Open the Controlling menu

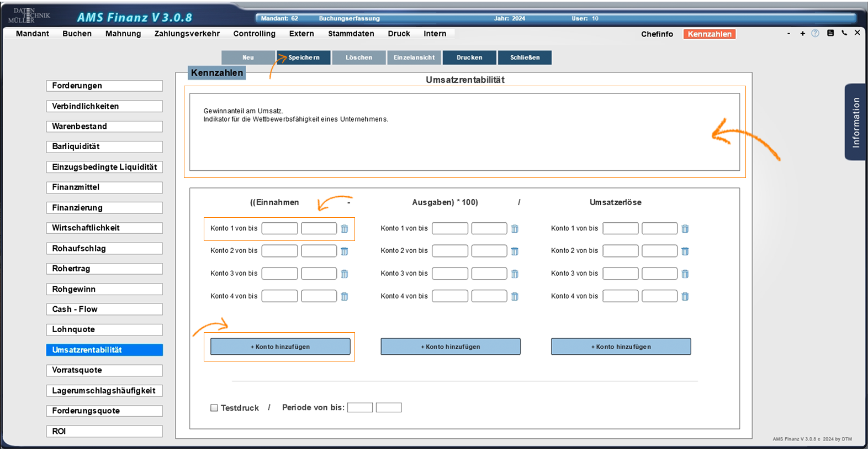(x=254, y=34)
